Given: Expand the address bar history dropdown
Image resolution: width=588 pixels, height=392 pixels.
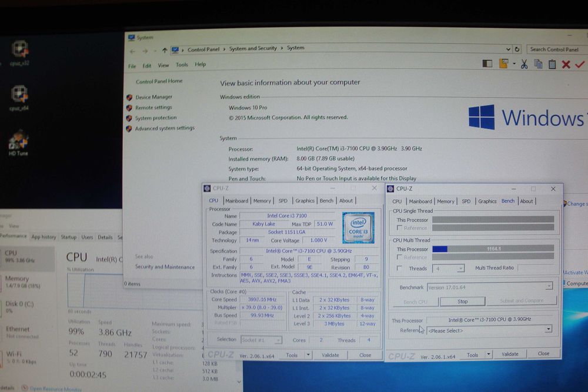Looking at the screenshot, I should pyautogui.click(x=508, y=49).
